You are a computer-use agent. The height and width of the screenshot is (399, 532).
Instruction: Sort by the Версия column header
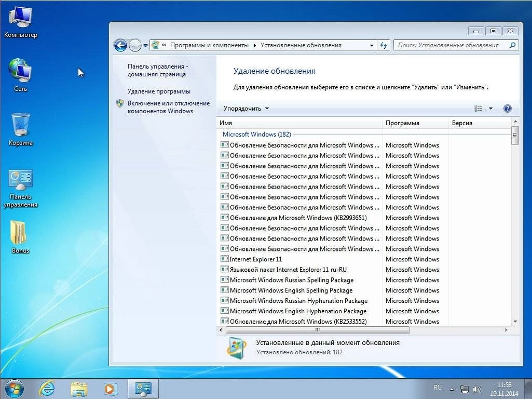click(480, 123)
